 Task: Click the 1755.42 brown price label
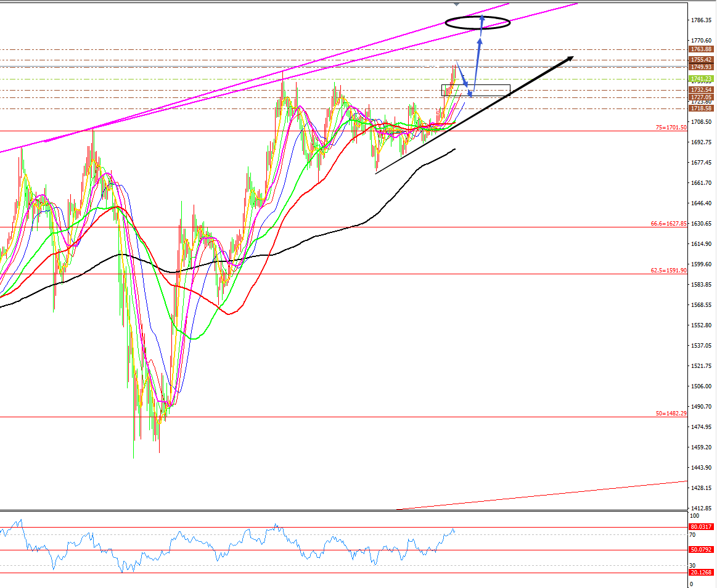(701, 60)
